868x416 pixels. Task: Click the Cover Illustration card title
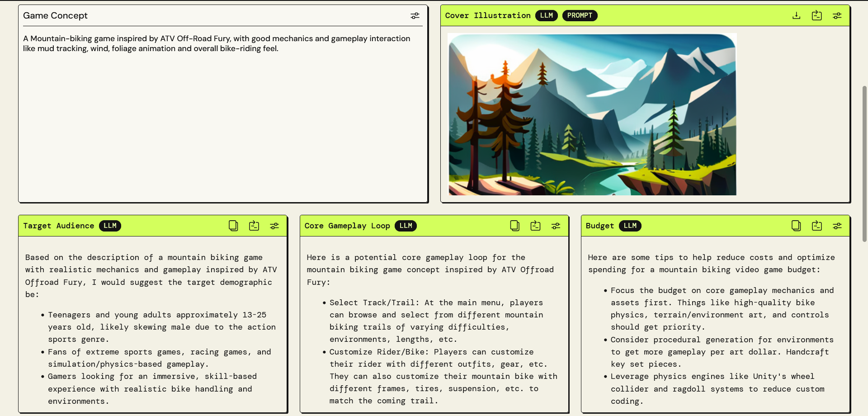click(x=488, y=16)
